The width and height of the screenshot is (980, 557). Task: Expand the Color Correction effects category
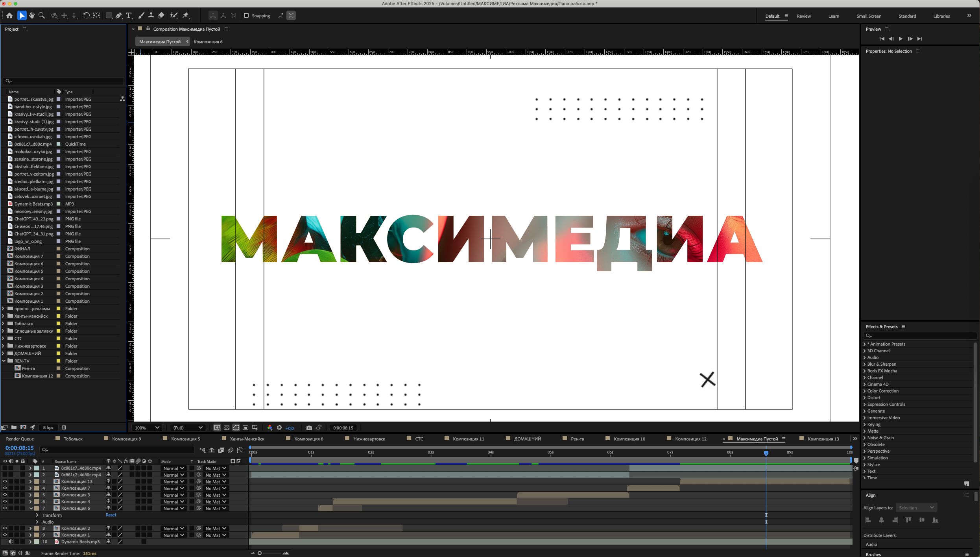click(x=864, y=391)
